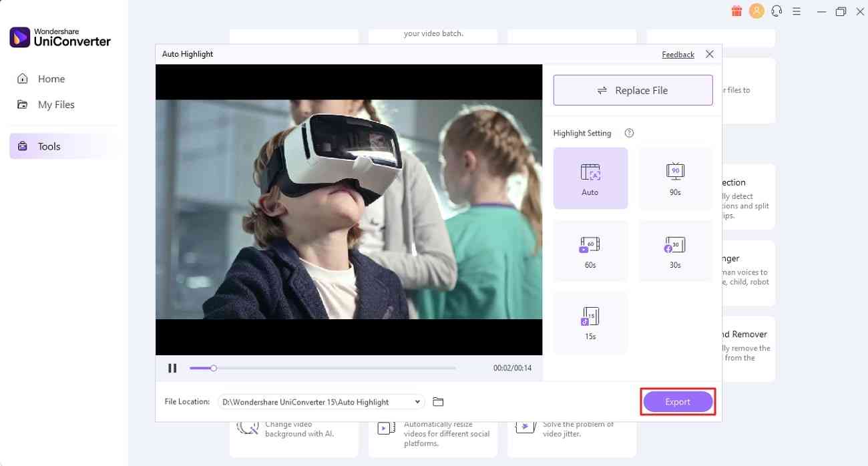Click the File Location label
The width and height of the screenshot is (868, 466).
pyautogui.click(x=187, y=402)
